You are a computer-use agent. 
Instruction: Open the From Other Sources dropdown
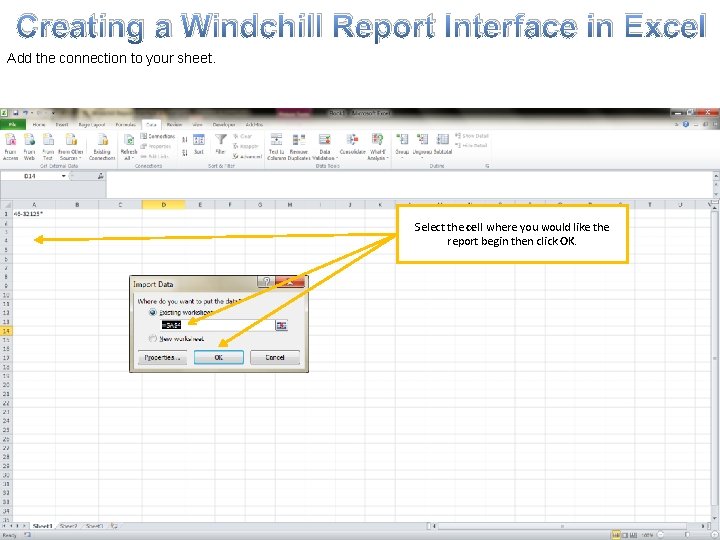point(71,146)
